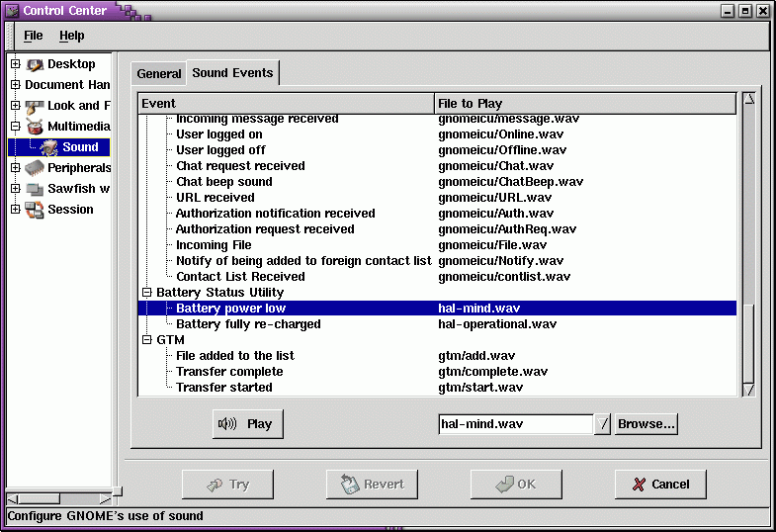Click the Peripherals icon in the sidebar
776x532 pixels.
(x=36, y=168)
